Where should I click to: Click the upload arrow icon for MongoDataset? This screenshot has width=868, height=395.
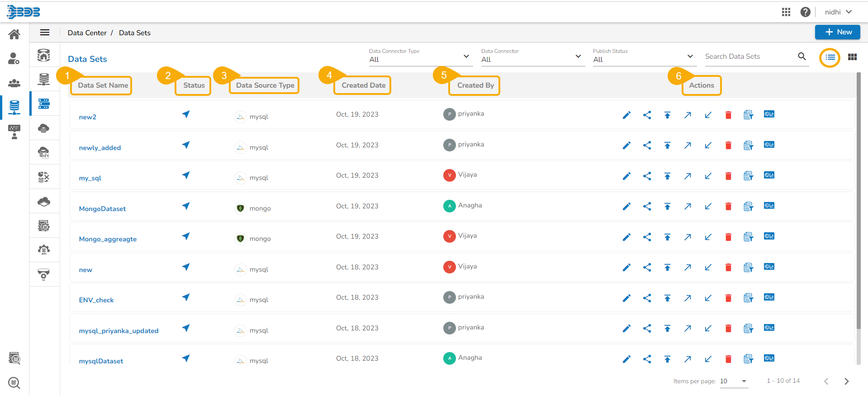[667, 207]
